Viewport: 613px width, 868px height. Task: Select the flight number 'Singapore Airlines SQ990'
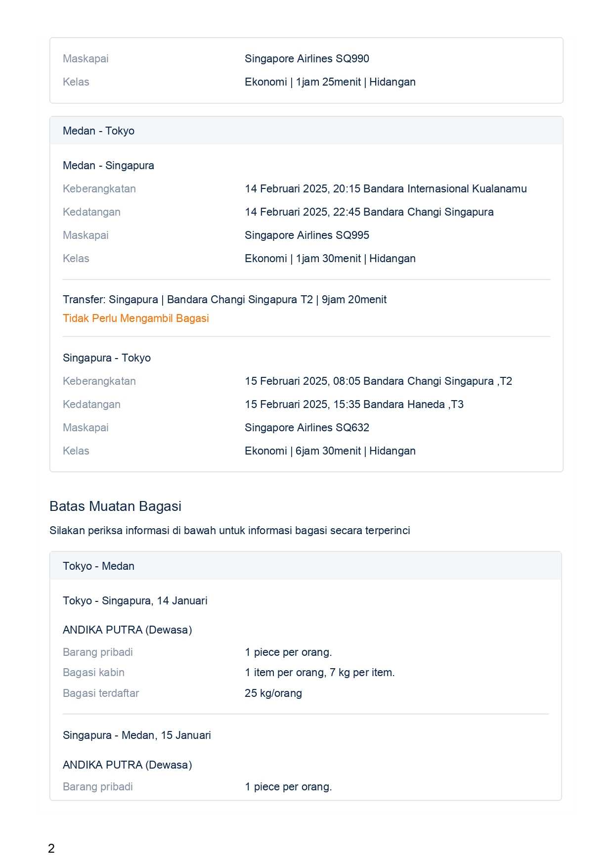tap(306, 58)
